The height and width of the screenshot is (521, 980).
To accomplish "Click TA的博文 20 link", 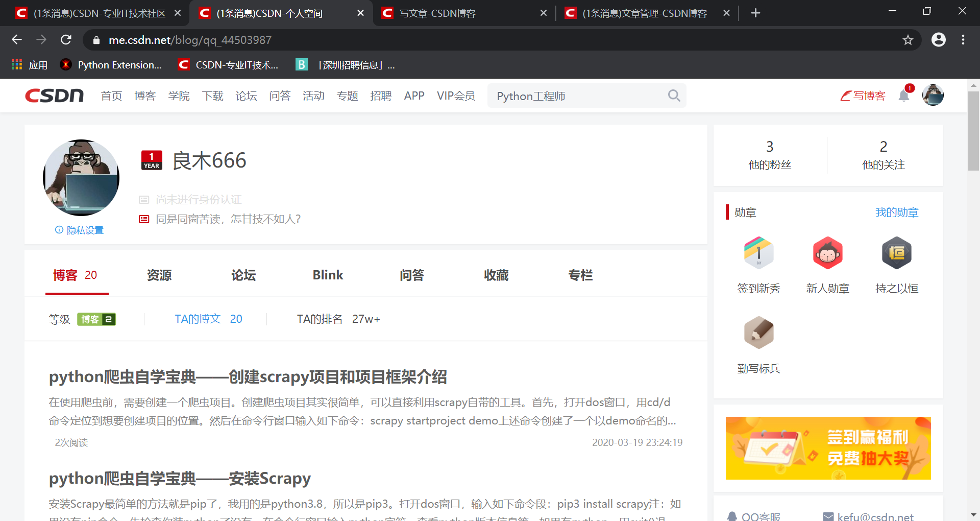I will coord(208,319).
